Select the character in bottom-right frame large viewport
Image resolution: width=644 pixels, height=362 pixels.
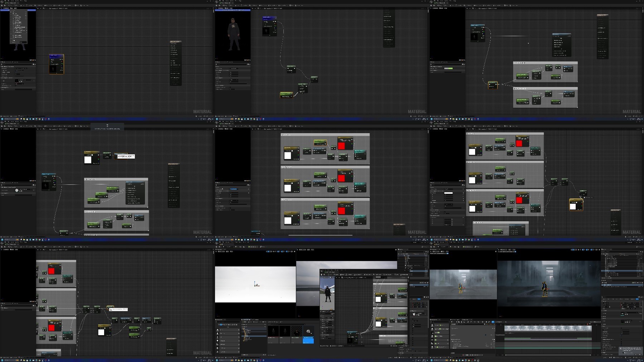point(544,289)
